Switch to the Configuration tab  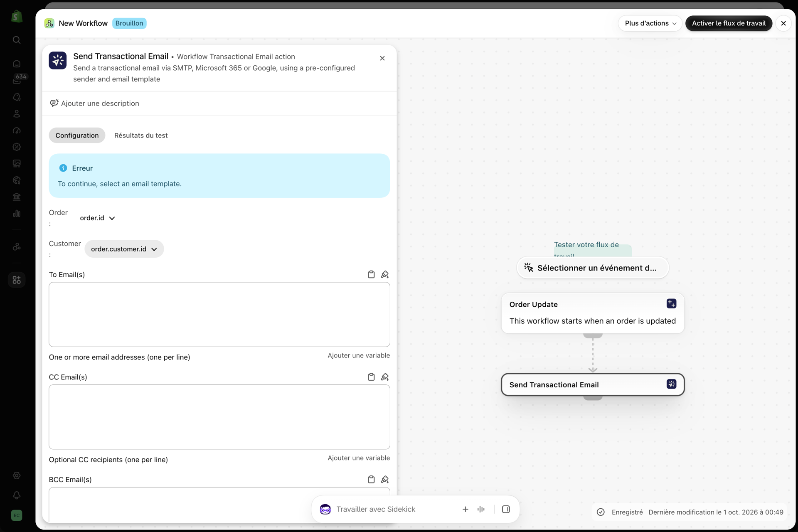[77, 135]
